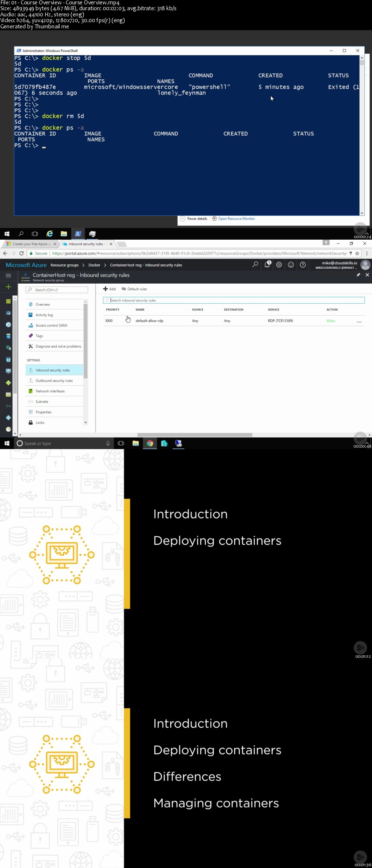Open SQL databases icon in Azure sidebar
Viewport: 372px width, 868px height.
(x=8, y=336)
